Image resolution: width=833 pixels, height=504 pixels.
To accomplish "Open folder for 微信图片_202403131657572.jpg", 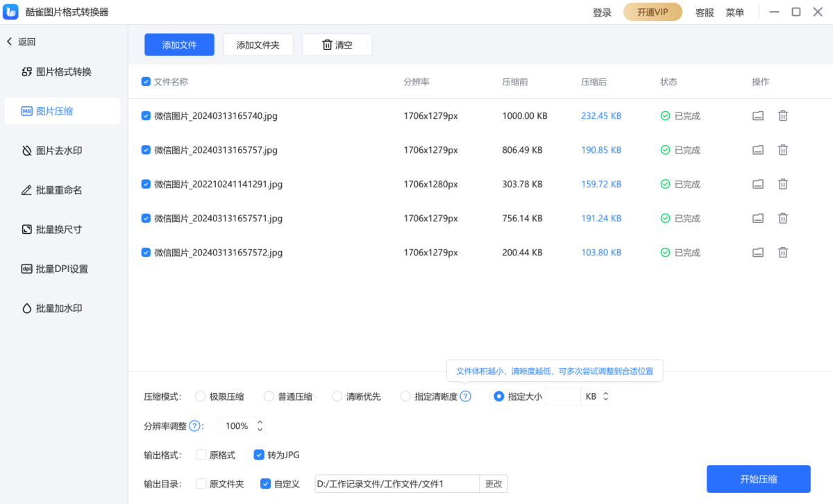I will (x=758, y=252).
